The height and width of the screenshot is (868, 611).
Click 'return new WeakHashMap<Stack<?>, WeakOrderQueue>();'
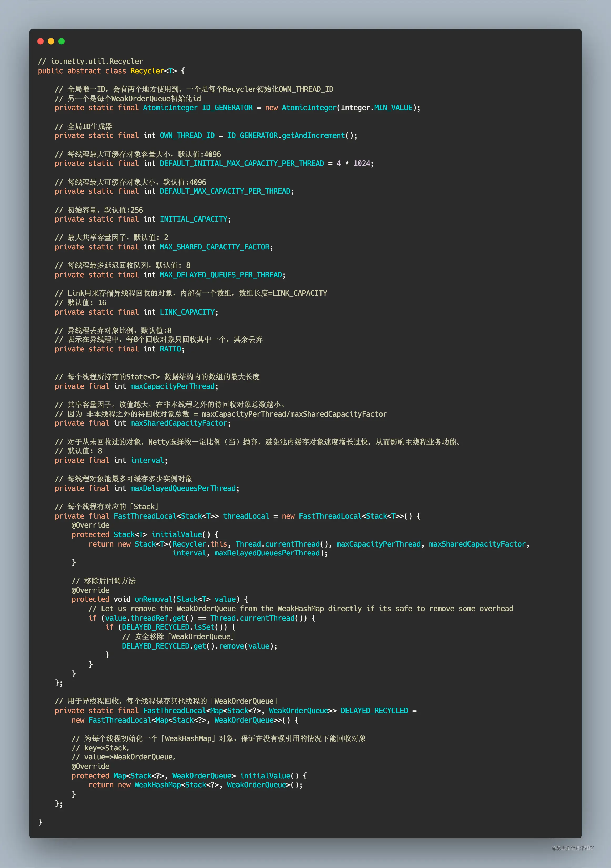point(196,785)
